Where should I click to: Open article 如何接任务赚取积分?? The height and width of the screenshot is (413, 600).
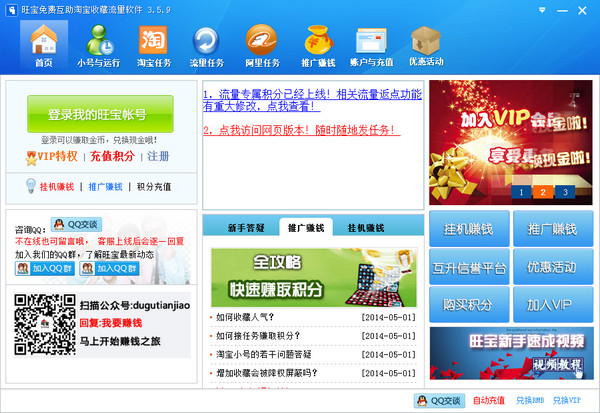[258, 336]
